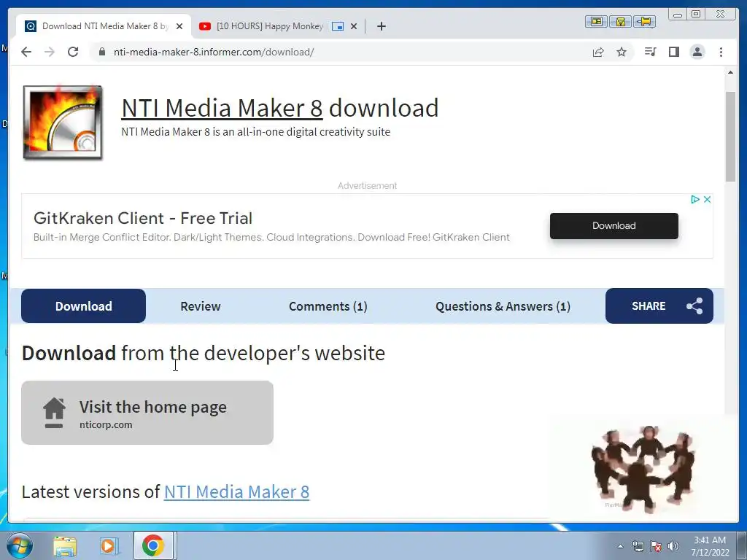This screenshot has height=560, width=747.
Task: Open Chrome three-dot menu
Action: click(721, 52)
